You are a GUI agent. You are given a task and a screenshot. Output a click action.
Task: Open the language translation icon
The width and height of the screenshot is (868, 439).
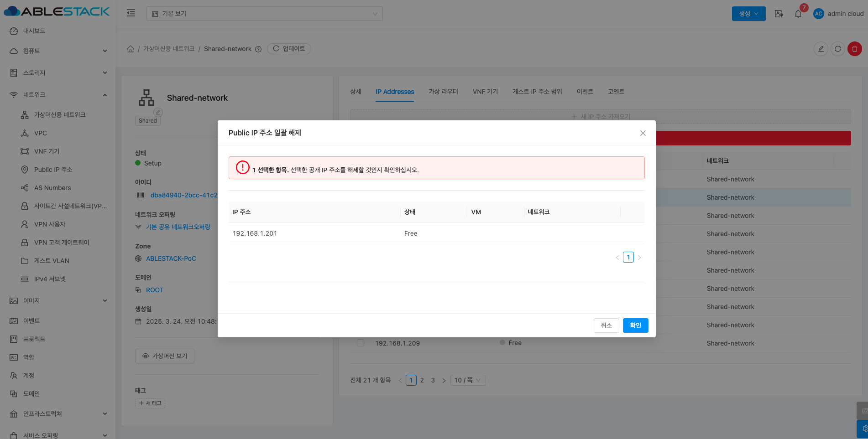coord(779,14)
